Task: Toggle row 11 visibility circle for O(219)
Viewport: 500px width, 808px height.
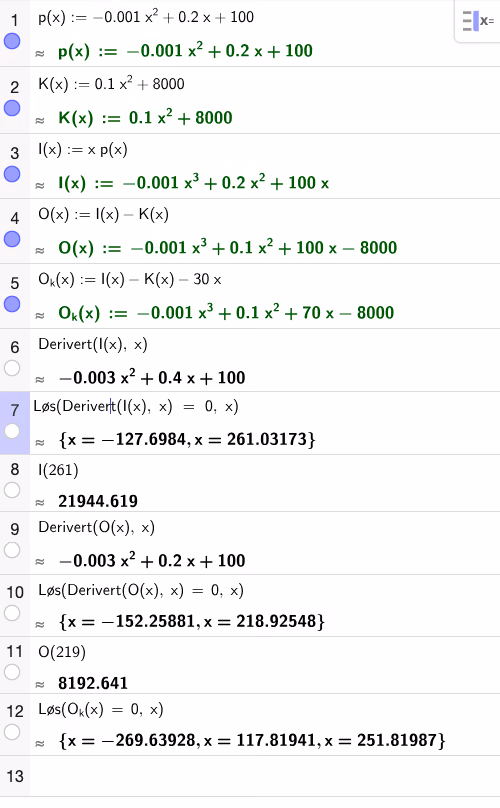Action: coord(12,672)
